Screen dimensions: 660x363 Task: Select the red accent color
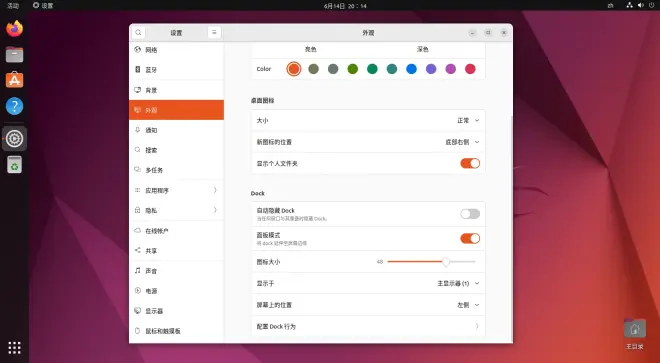point(470,69)
